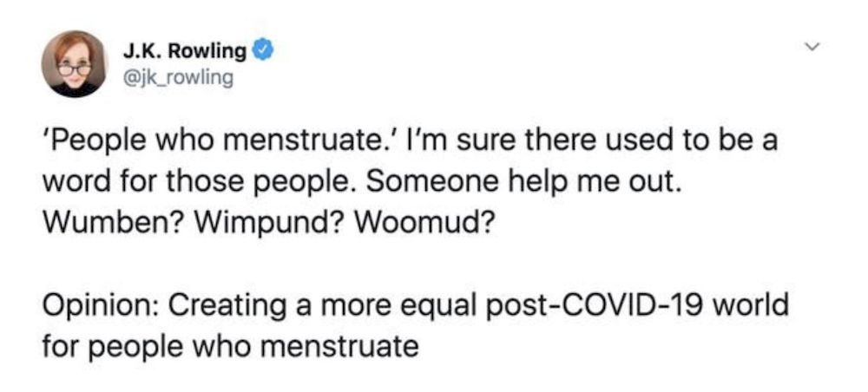
Task: Click the blue verified badge
Action: point(263,52)
